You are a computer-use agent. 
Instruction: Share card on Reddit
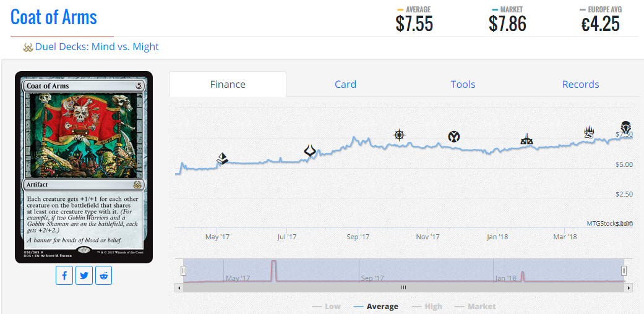tap(103, 276)
